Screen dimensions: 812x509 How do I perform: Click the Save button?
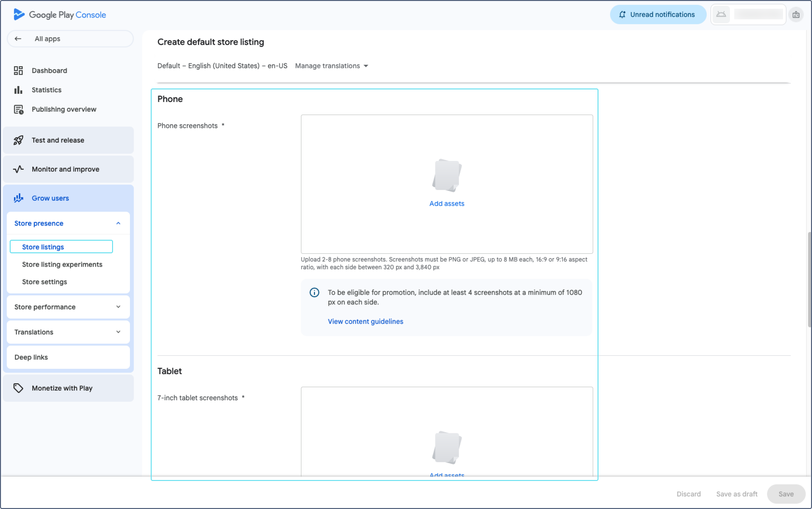coord(786,494)
